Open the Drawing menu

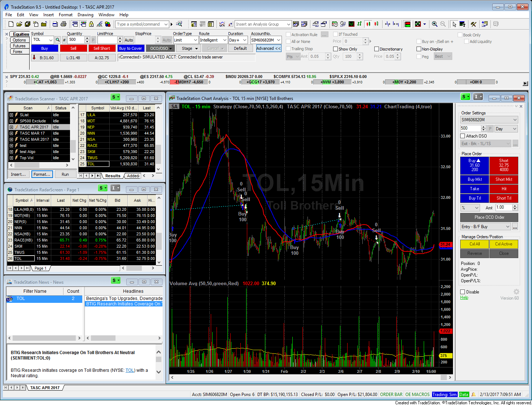[85, 15]
